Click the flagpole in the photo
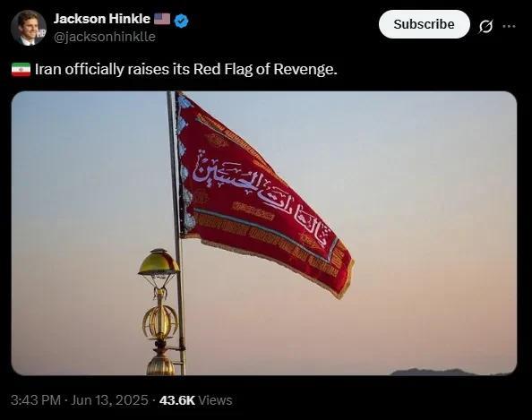The image size is (532, 420). [x=176, y=233]
